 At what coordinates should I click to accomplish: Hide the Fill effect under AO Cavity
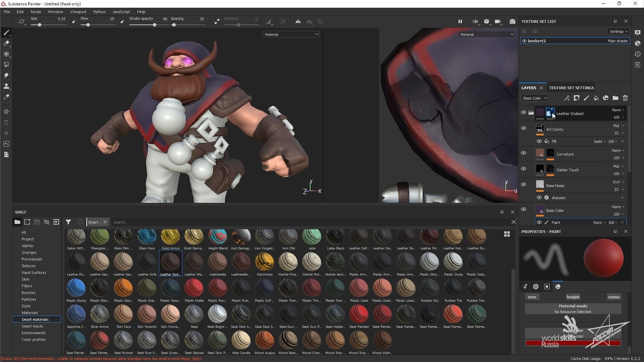(539, 141)
